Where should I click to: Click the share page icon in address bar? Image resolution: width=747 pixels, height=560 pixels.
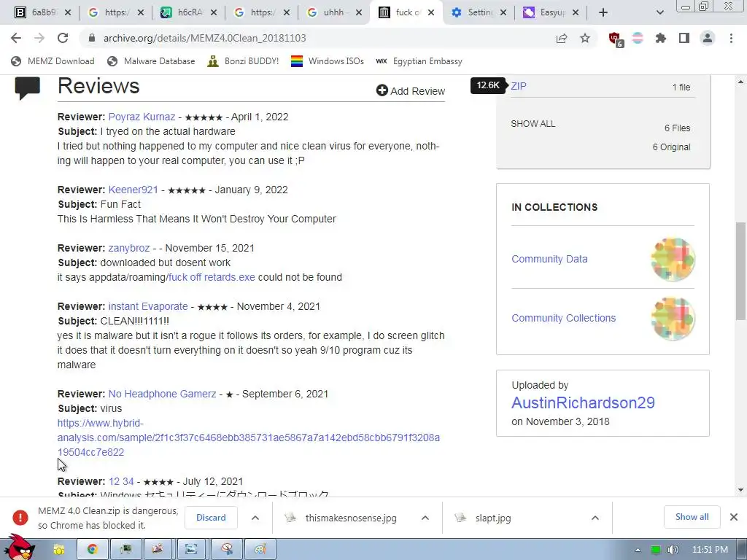click(x=562, y=39)
